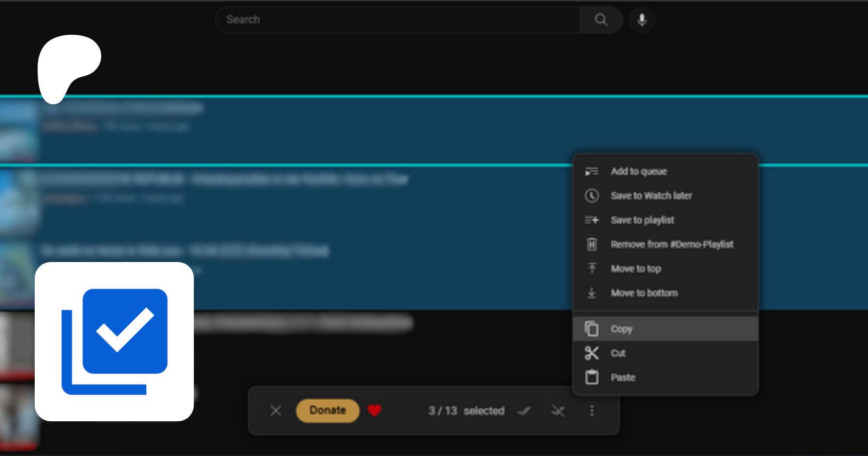Toggle selection of the first highlighted video row
The width and height of the screenshot is (868, 456).
pos(289,130)
